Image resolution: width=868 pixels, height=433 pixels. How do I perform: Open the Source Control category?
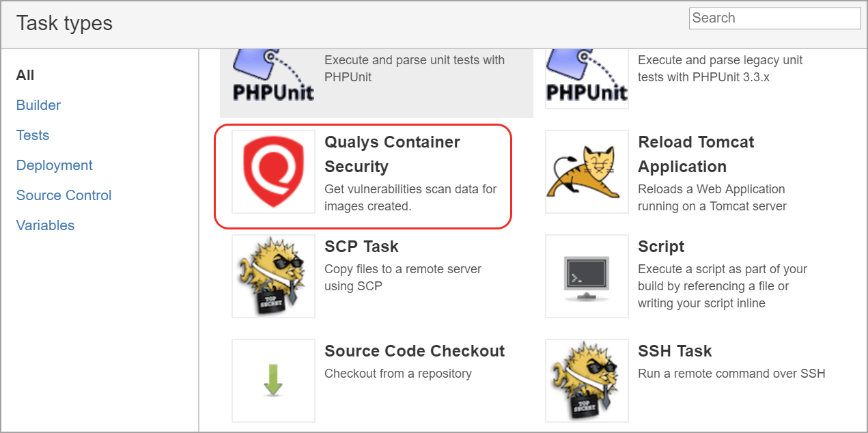point(64,195)
